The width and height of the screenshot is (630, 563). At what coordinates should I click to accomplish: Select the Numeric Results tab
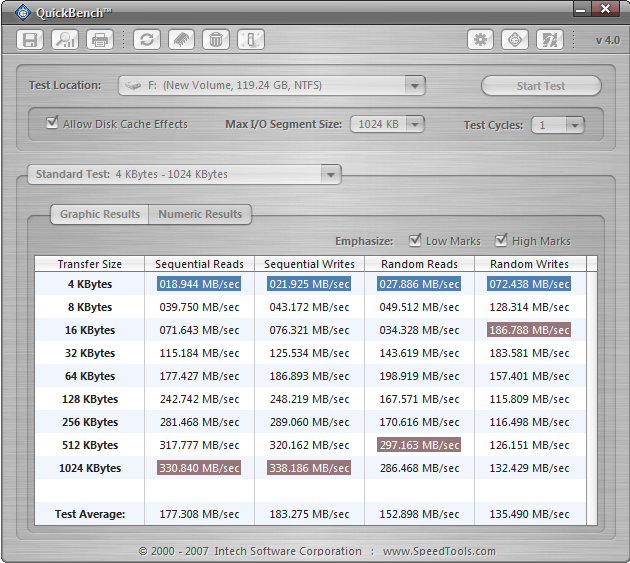point(200,214)
